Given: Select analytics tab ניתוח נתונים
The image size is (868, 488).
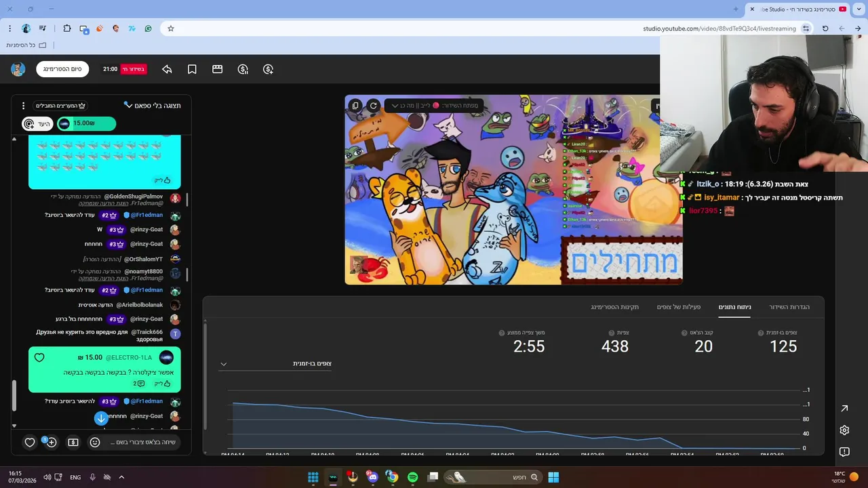Looking at the screenshot, I should [735, 307].
